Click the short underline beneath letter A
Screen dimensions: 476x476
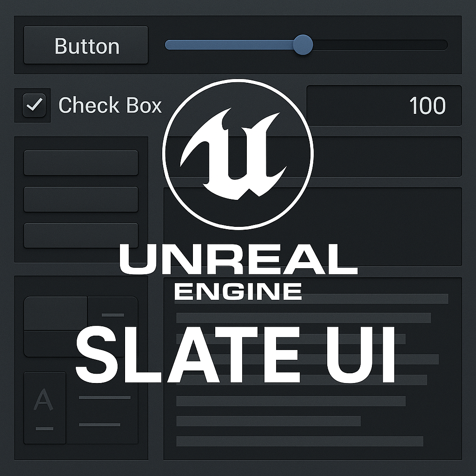(x=45, y=429)
